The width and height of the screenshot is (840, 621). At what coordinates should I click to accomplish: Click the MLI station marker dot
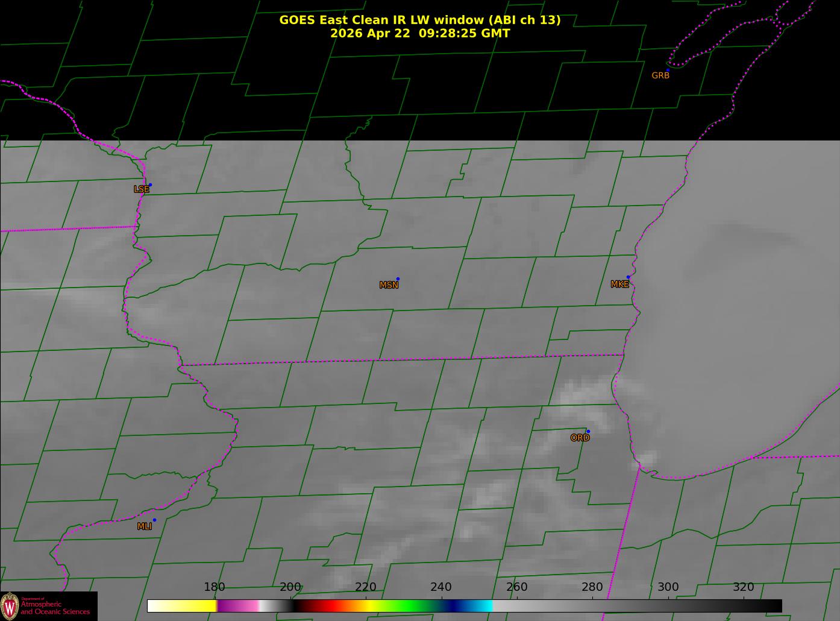click(x=154, y=520)
